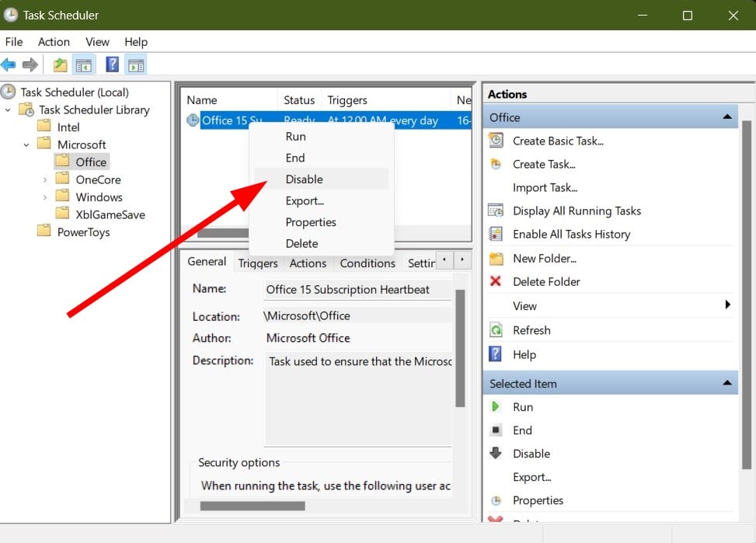Switch to the Triggers tab

pyautogui.click(x=258, y=263)
